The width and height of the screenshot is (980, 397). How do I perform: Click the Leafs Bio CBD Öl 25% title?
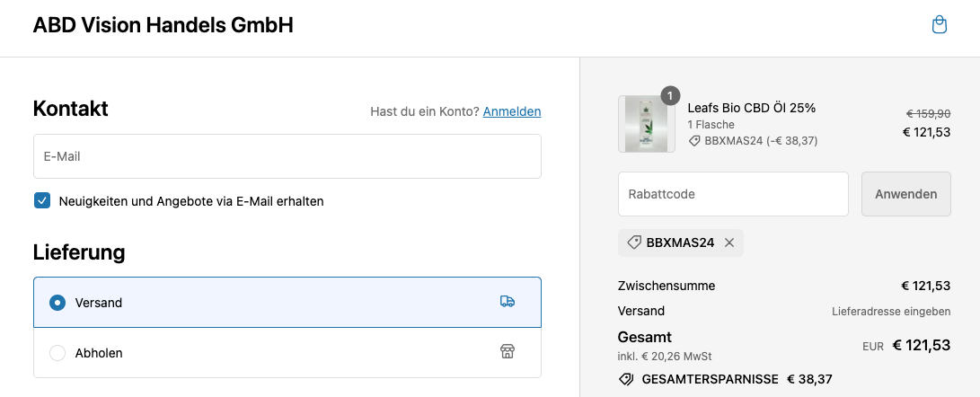click(x=751, y=108)
